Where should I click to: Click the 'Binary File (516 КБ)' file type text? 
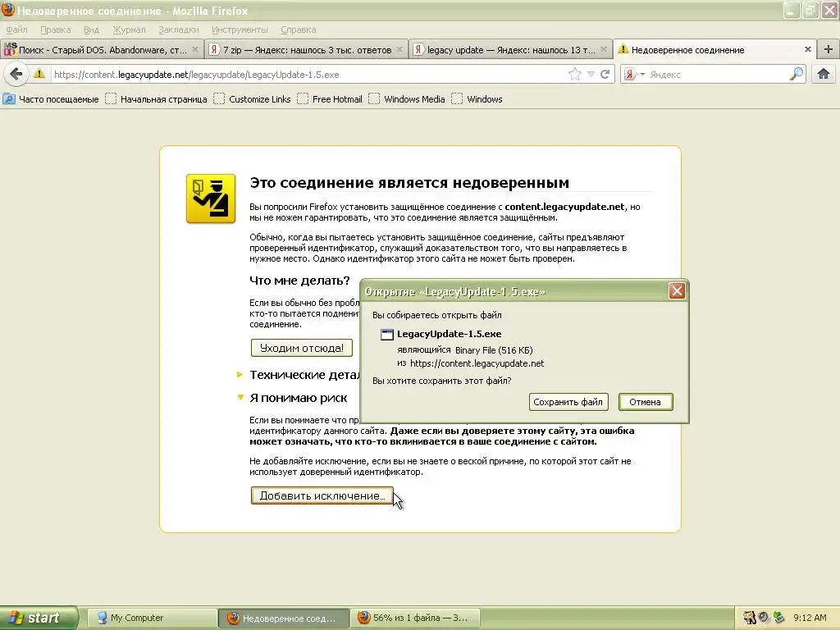(494, 349)
